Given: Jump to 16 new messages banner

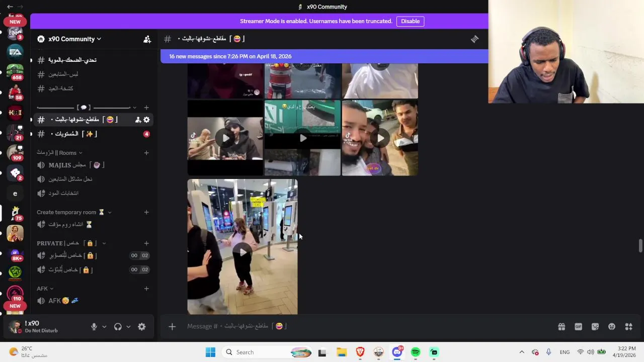Looking at the screenshot, I should (x=324, y=56).
